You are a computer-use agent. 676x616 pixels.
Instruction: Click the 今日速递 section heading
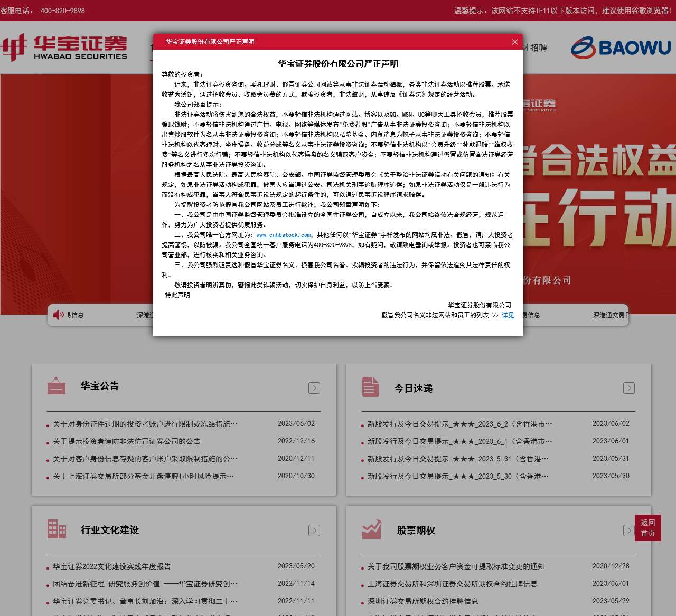[414, 388]
